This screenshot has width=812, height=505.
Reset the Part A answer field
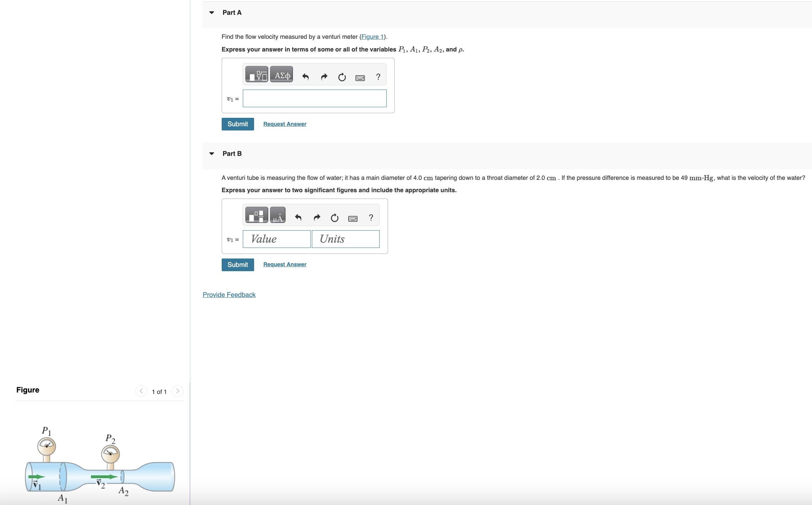[x=341, y=77]
